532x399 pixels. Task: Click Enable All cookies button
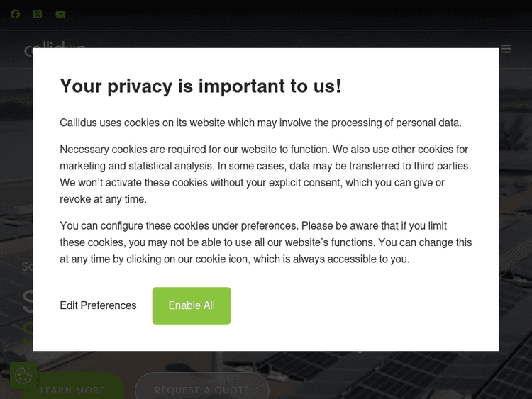(192, 305)
